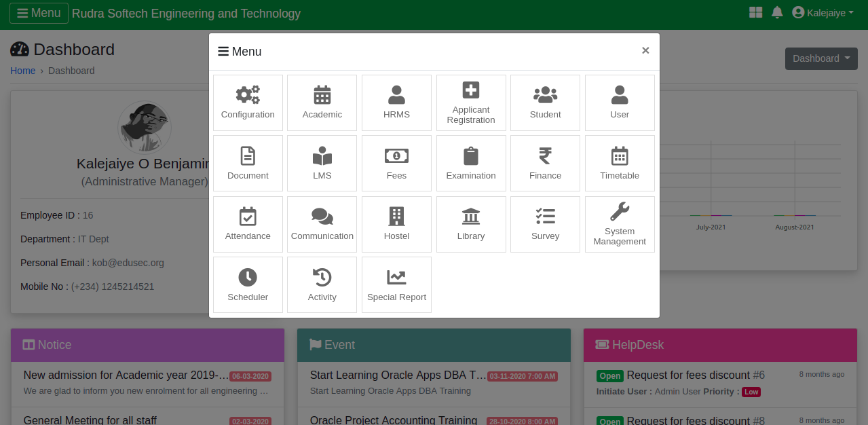Open the Dashboard dropdown button
Image resolution: width=868 pixels, height=425 pixels.
(821, 58)
